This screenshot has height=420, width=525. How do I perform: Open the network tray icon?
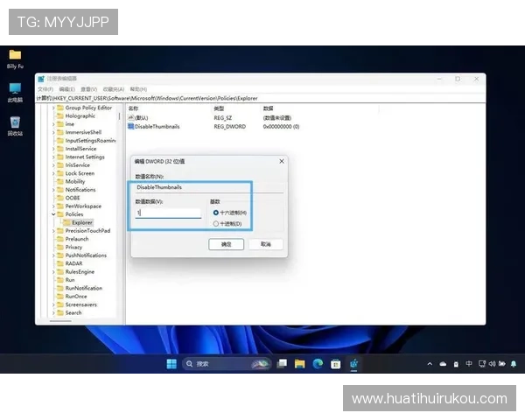point(482,364)
